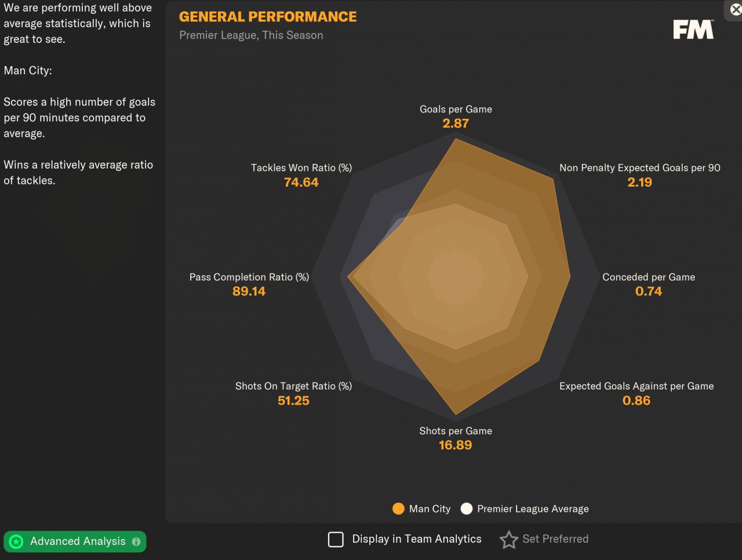
Task: Enable the Display in Team Analytics checkbox
Action: click(336, 540)
